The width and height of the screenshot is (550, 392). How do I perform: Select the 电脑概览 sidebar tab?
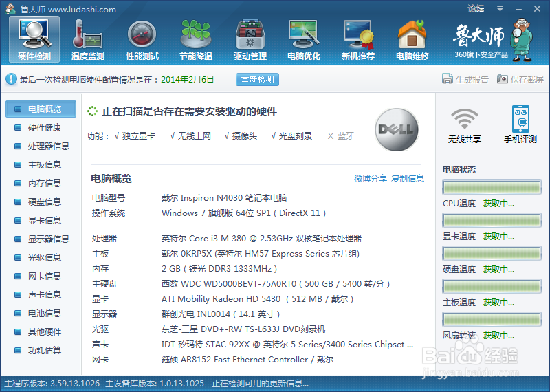click(41, 109)
